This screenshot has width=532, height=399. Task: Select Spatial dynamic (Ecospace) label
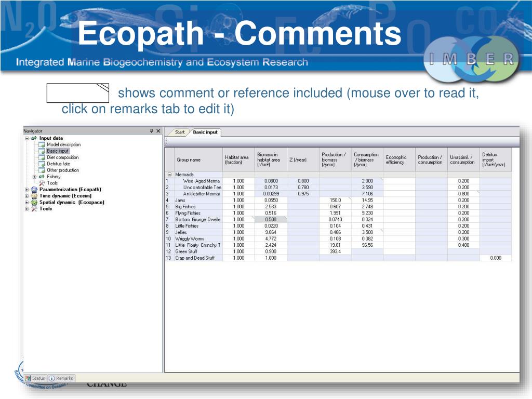click(72, 202)
